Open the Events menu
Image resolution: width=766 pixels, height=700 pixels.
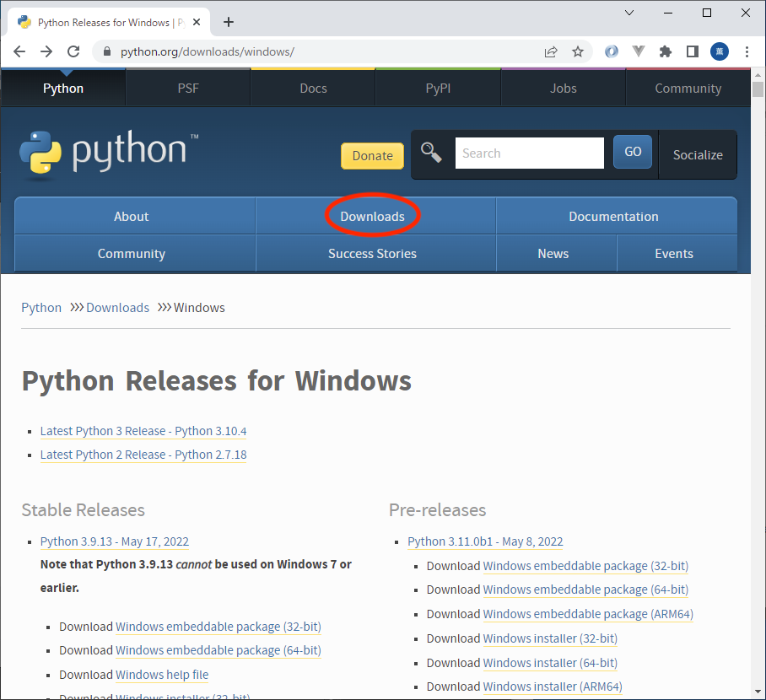tap(677, 254)
